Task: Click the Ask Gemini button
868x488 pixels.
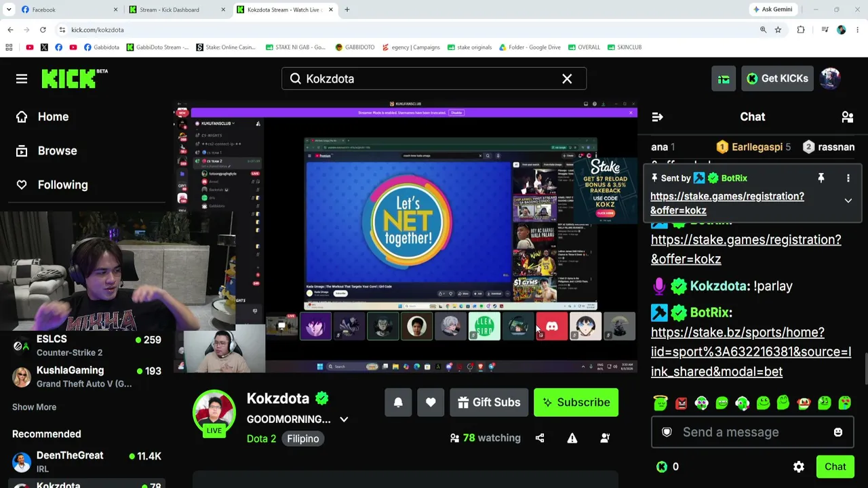Action: pos(772,9)
